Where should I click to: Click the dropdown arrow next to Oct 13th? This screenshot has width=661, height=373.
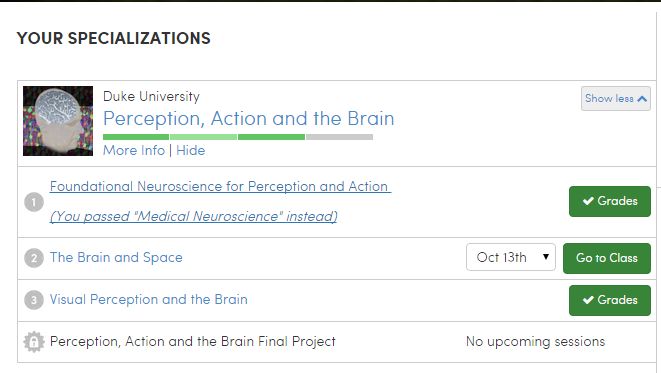click(x=546, y=257)
